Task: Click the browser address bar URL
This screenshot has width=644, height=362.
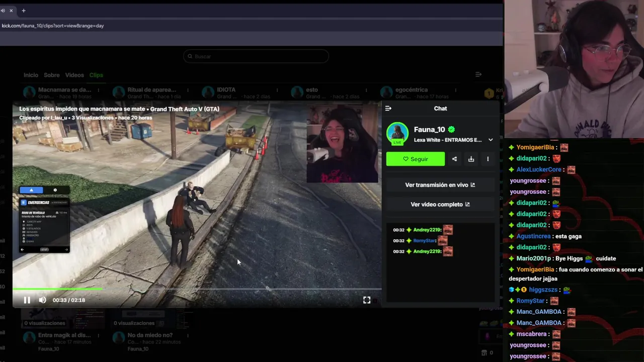Action: [x=53, y=26]
